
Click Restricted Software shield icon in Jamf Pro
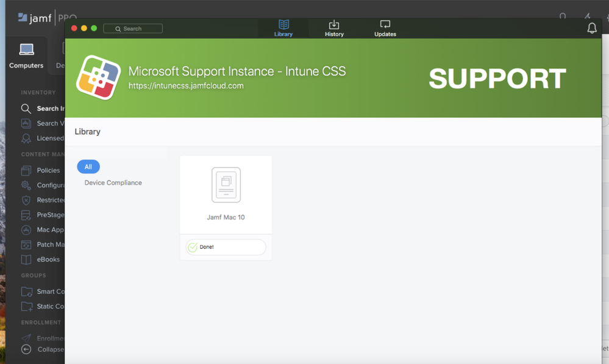point(26,200)
